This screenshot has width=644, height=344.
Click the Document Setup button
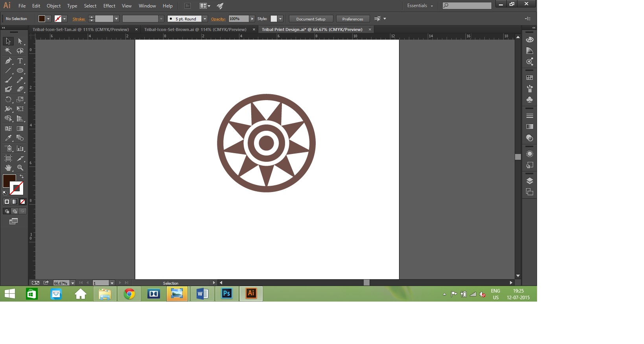click(311, 19)
